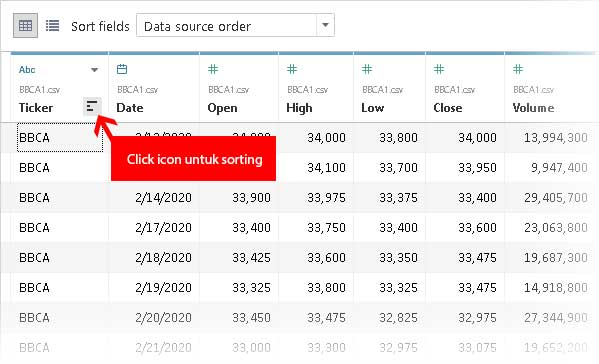
Task: Click the 2/19/2020 date cell
Action: (x=163, y=288)
